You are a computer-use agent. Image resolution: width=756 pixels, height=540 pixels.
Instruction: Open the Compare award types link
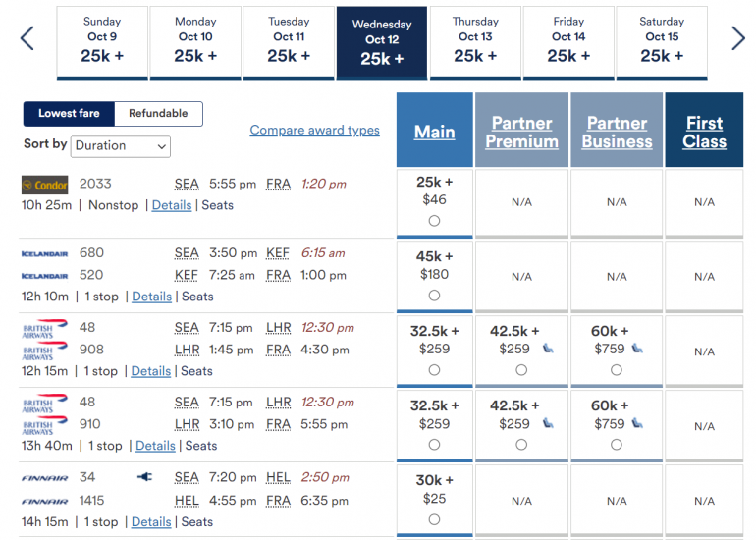(314, 130)
